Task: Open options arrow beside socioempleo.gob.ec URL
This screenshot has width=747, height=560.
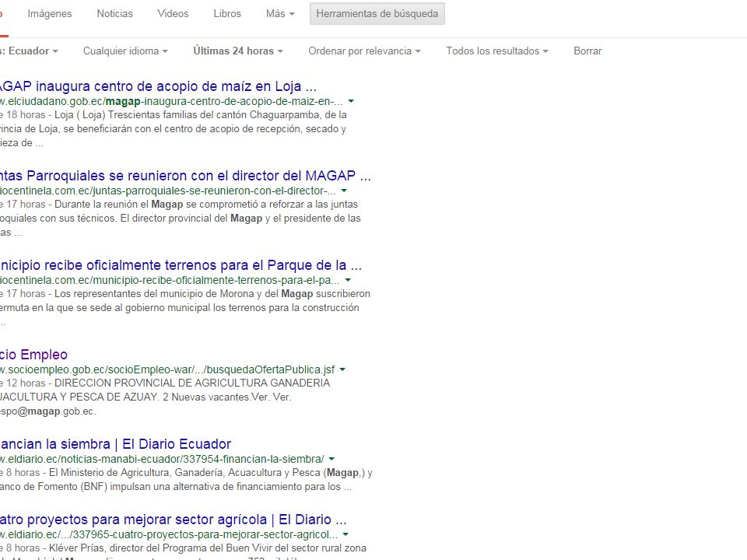Action: [342, 370]
